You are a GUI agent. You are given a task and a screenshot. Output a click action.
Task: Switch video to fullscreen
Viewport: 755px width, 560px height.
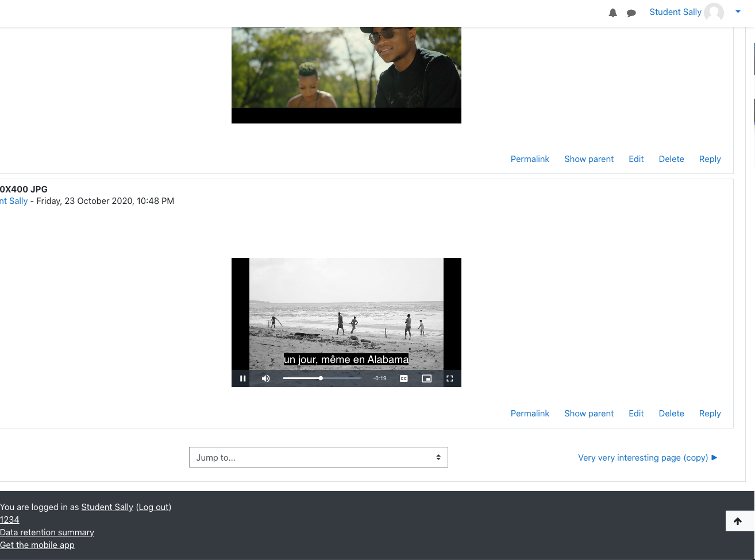pos(450,379)
